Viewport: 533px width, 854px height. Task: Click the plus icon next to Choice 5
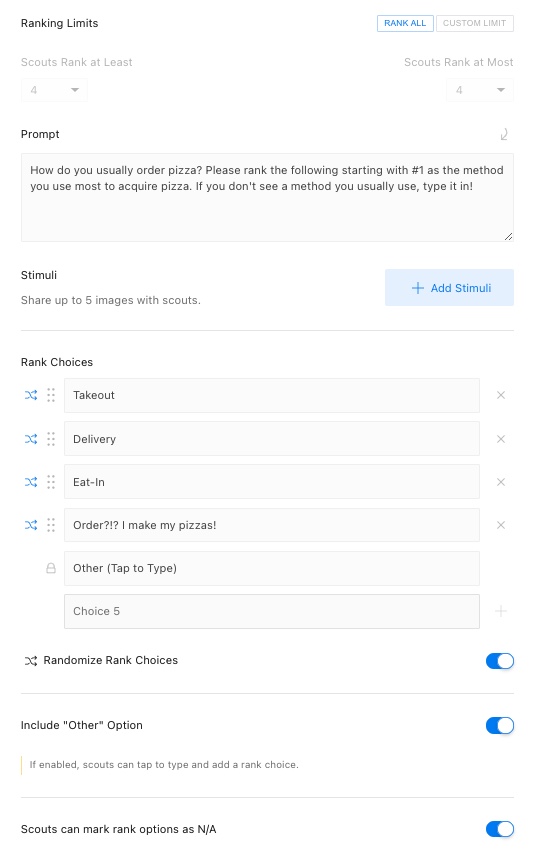pyautogui.click(x=501, y=611)
